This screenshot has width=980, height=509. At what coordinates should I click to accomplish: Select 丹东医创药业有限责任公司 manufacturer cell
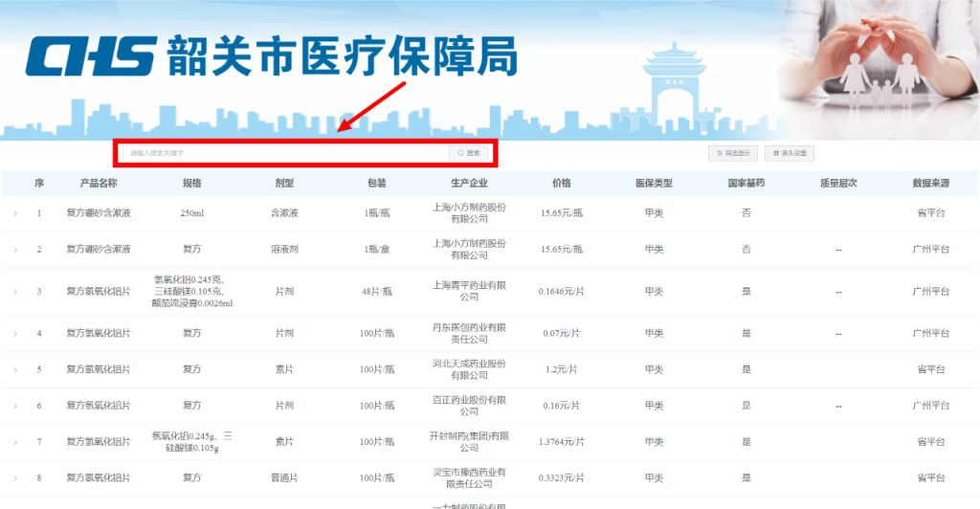pos(469,334)
